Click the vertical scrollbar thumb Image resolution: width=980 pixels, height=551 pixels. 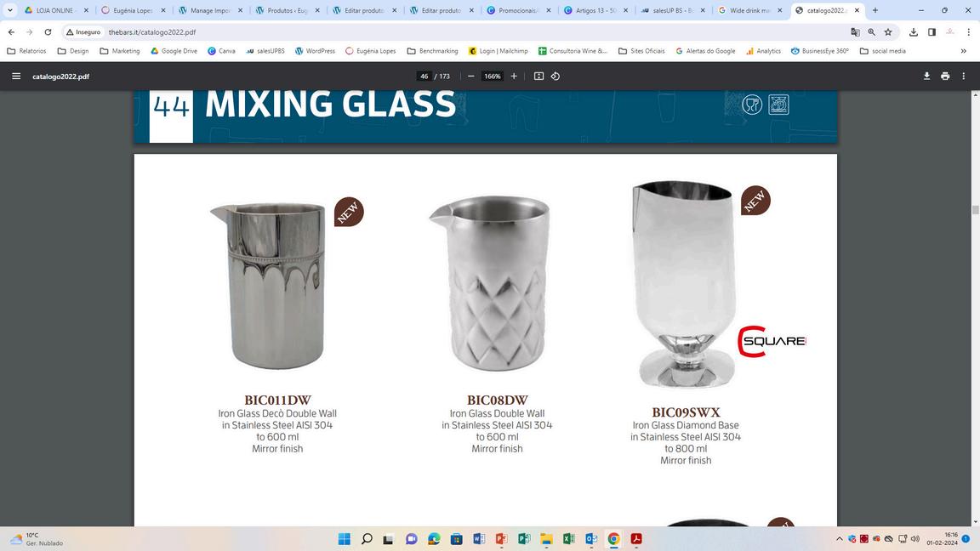(x=975, y=211)
